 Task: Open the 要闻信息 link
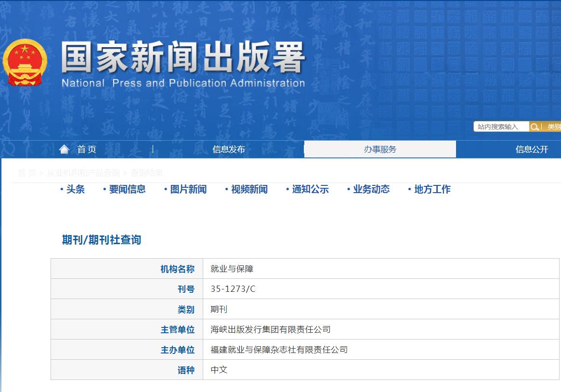pyautogui.click(x=129, y=189)
